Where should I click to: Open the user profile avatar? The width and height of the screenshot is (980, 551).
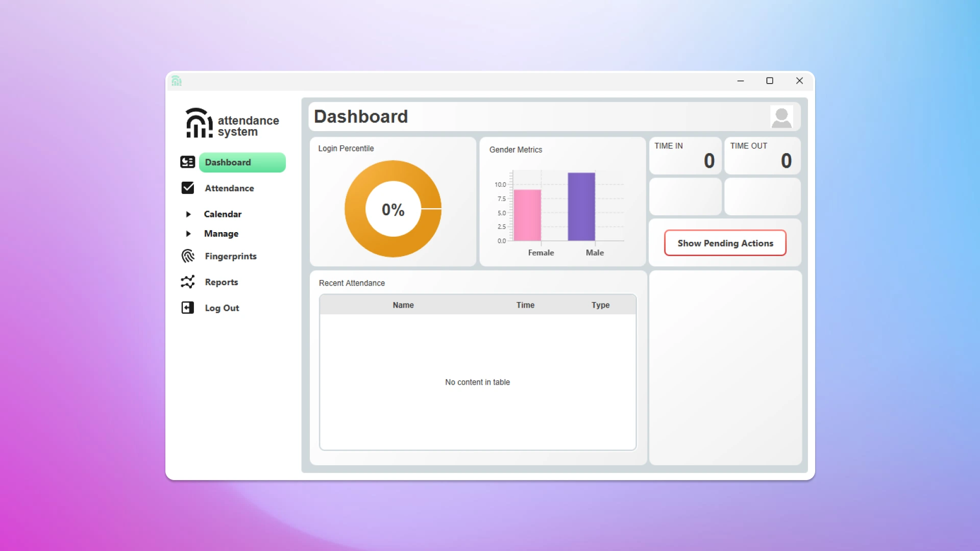(x=781, y=117)
